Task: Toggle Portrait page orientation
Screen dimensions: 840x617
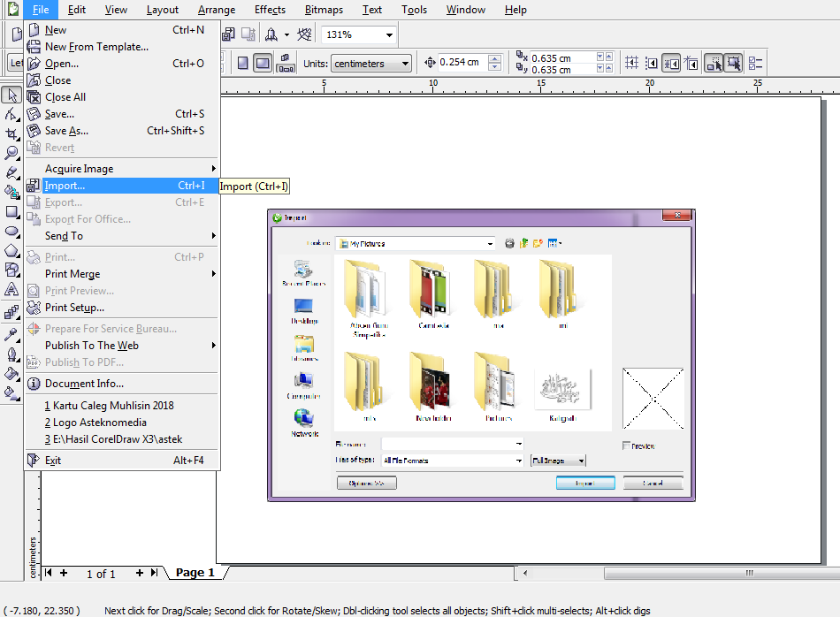Action: pos(242,63)
